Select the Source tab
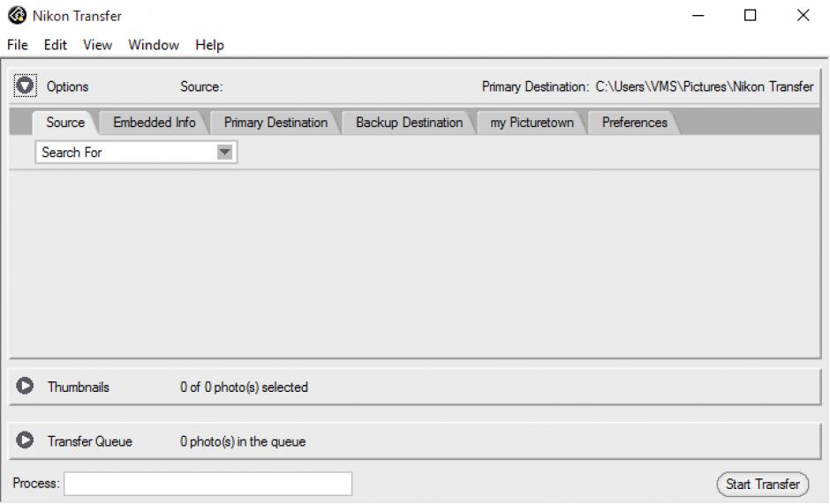 pos(65,123)
